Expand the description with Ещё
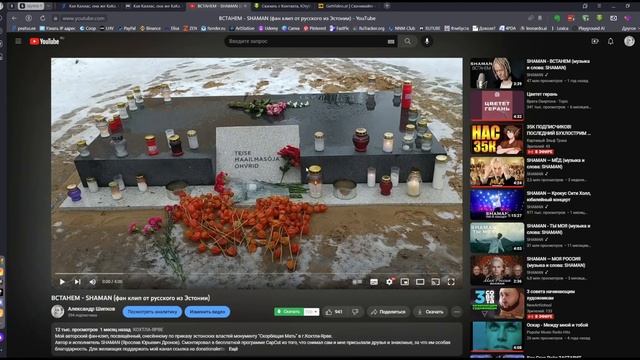 tap(233, 349)
